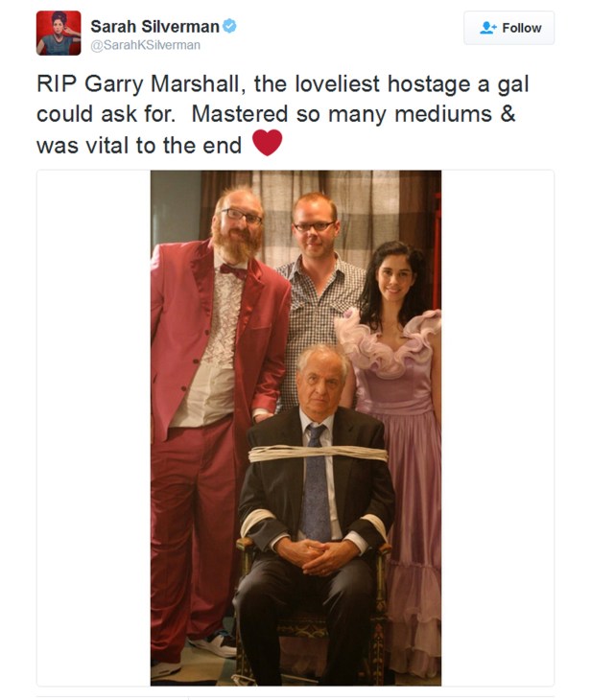Click the person-plus icon in Follow button
This screenshot has width=591, height=700.
point(487,28)
